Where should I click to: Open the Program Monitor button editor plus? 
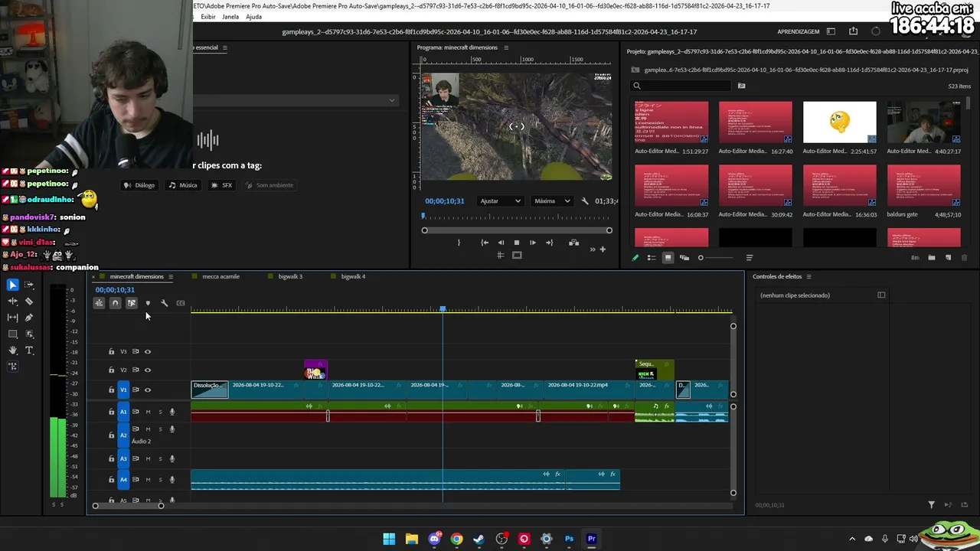(x=603, y=249)
